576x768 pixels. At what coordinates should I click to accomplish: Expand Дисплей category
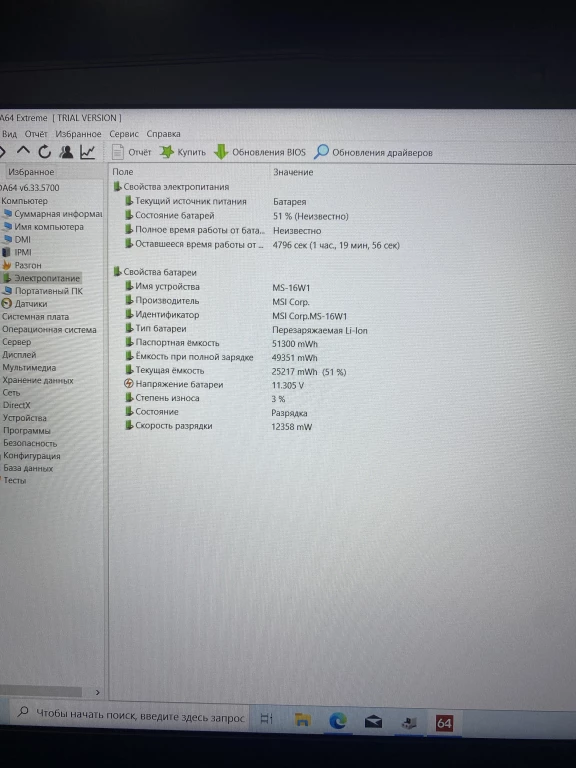[x=19, y=355]
